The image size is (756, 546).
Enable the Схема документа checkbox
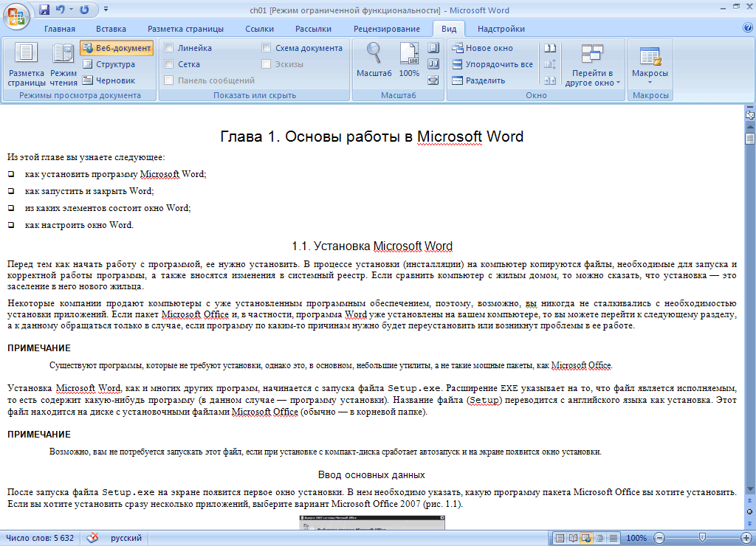pos(266,48)
